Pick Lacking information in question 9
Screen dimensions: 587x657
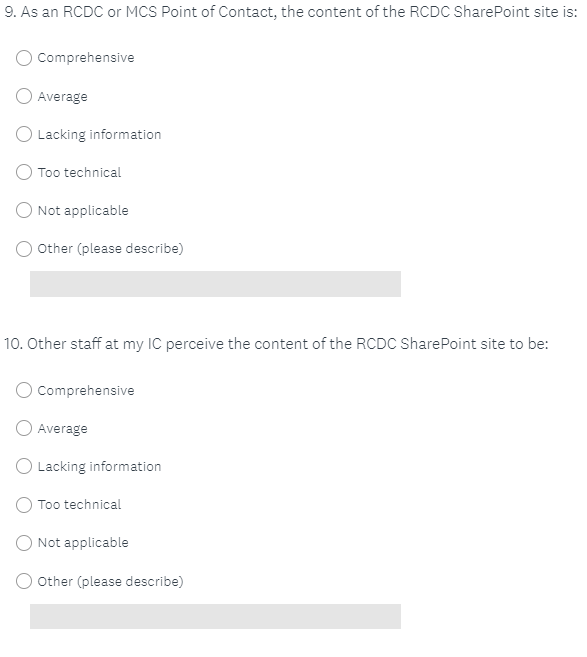[24, 134]
